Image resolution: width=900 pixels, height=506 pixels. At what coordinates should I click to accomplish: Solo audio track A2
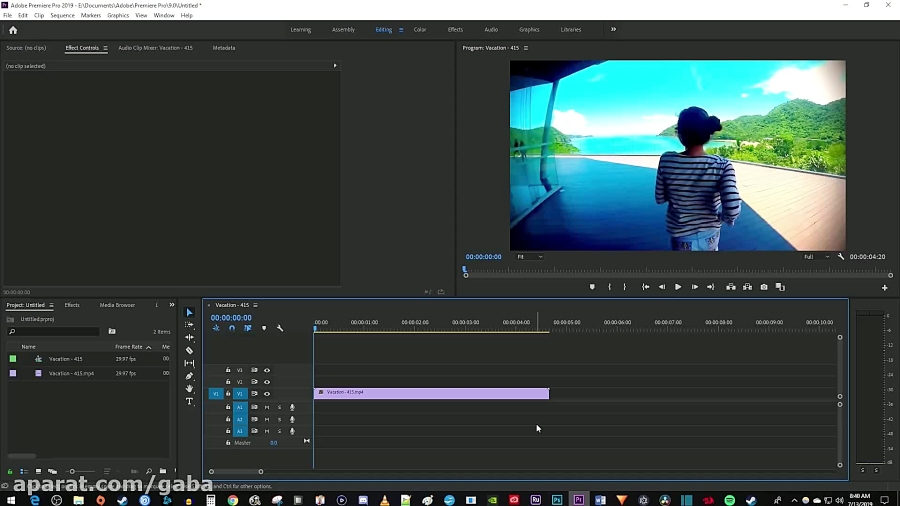[280, 419]
